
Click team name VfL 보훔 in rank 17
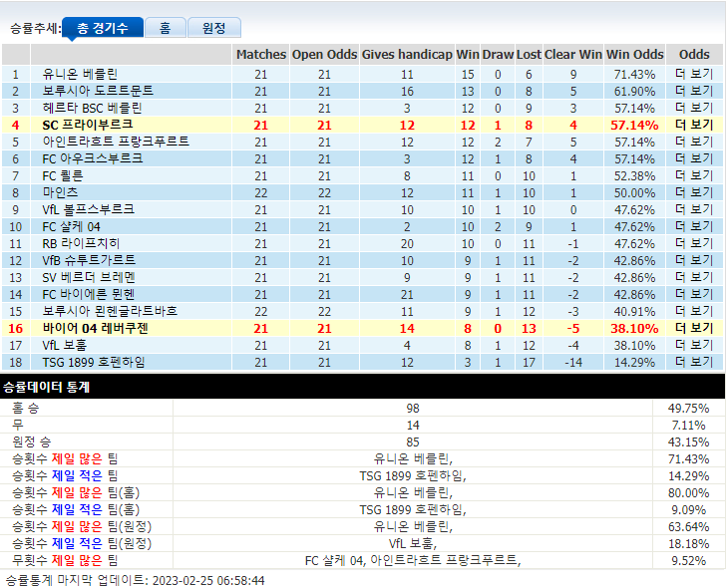point(65,345)
